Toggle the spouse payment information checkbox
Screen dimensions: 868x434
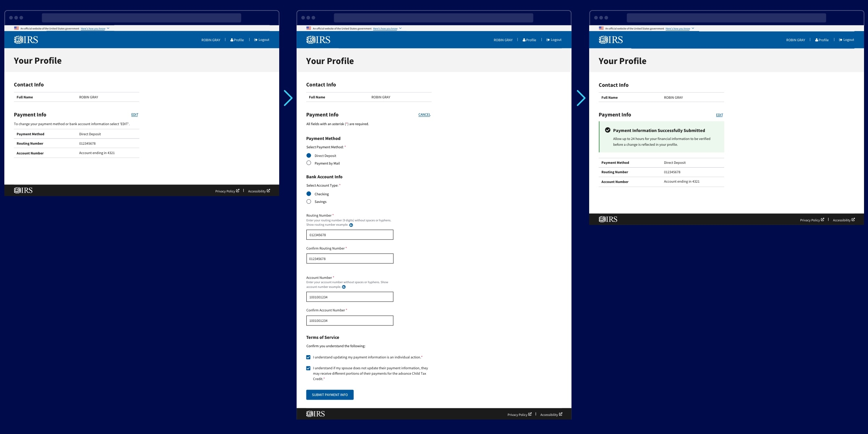[308, 368]
